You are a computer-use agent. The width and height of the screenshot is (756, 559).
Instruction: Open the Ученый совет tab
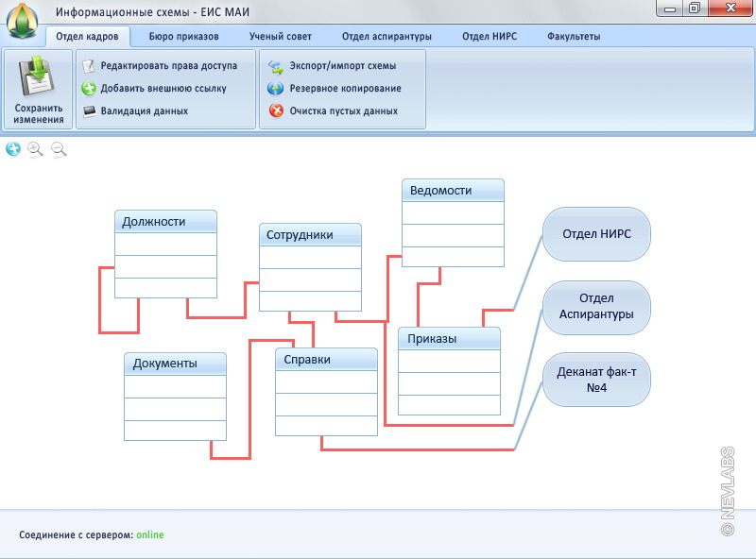[280, 37]
